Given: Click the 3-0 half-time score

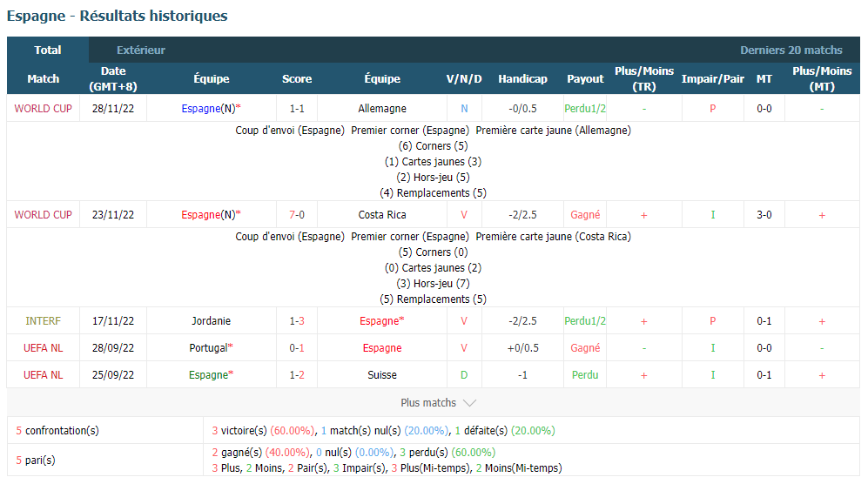Looking at the screenshot, I should coord(764,215).
